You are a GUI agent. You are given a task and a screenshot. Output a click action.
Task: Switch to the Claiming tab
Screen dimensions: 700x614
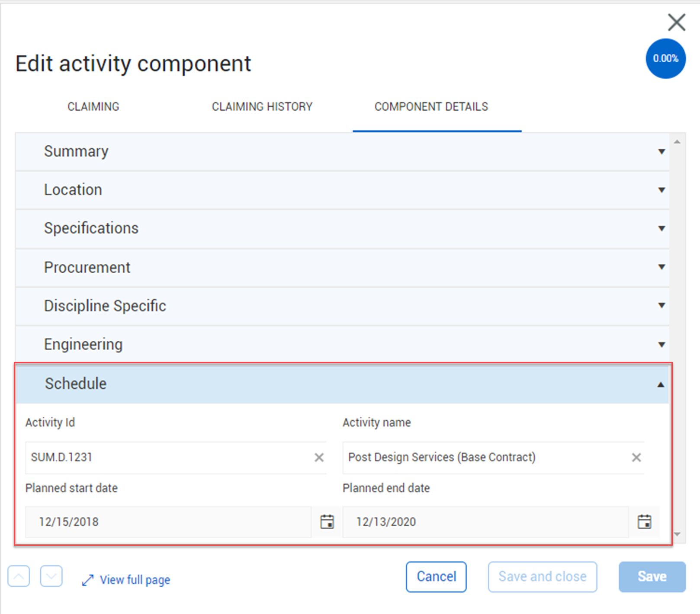click(93, 106)
